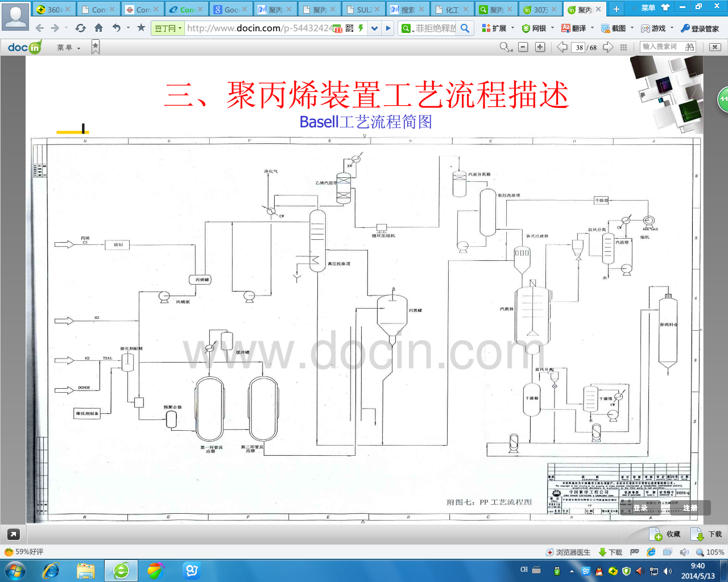
Task: Switch to the SUL tab
Action: tap(363, 9)
